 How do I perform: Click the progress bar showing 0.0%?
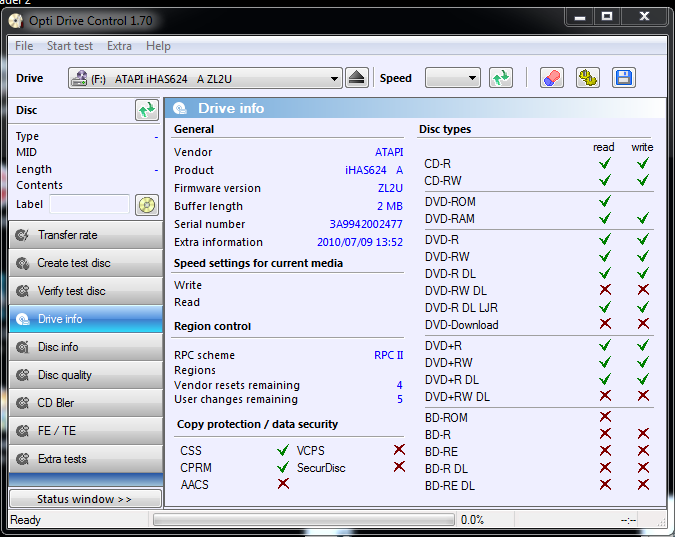[x=304, y=520]
